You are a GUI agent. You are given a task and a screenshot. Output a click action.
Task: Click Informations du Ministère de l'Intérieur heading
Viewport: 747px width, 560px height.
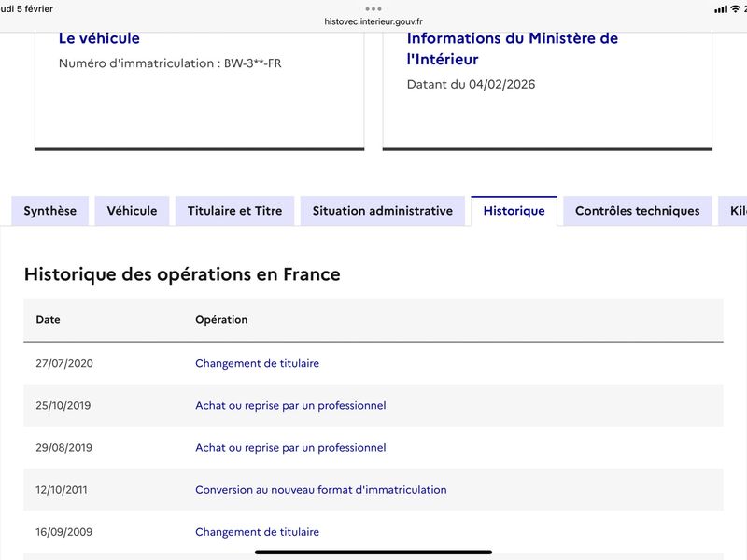pos(512,49)
